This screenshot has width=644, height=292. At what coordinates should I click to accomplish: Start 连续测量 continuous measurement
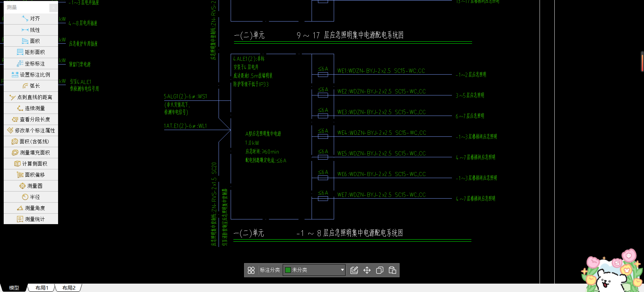[x=31, y=108]
